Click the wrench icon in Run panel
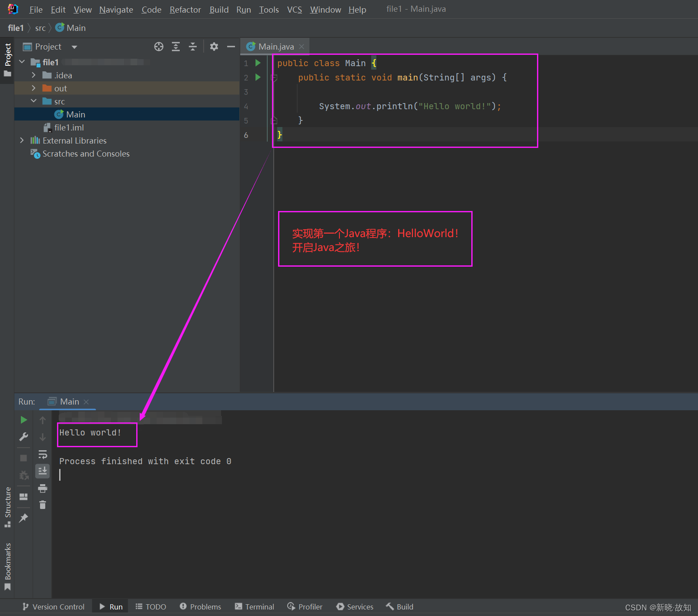 coord(24,437)
